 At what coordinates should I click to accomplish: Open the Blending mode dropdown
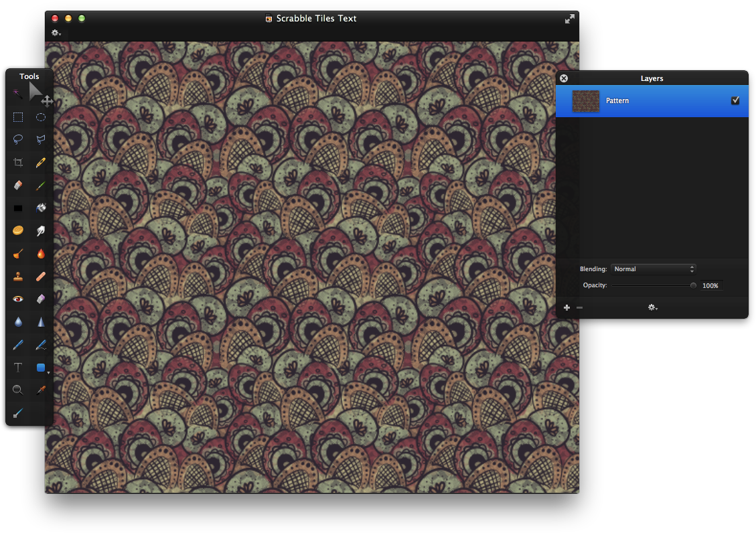653,269
